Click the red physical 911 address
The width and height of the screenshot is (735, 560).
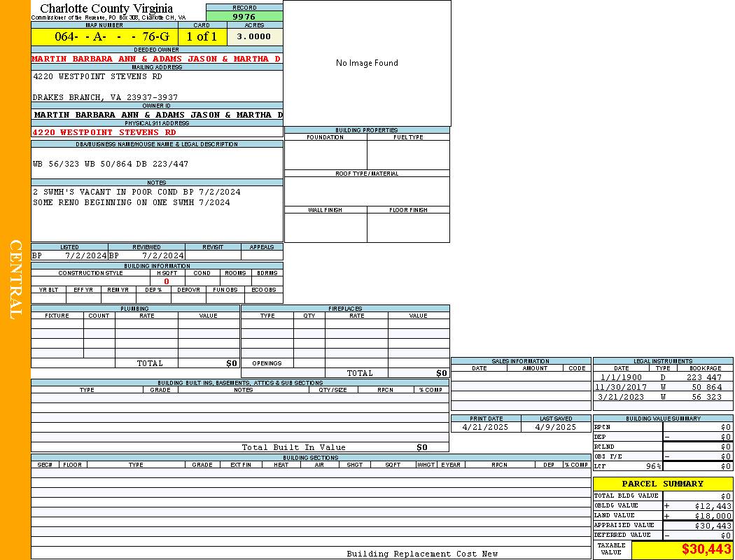[104, 132]
